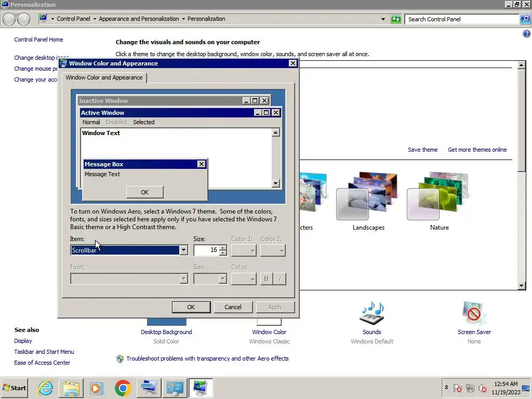Open the Action Center flag tray icon
The width and height of the screenshot is (532, 399).
457,388
